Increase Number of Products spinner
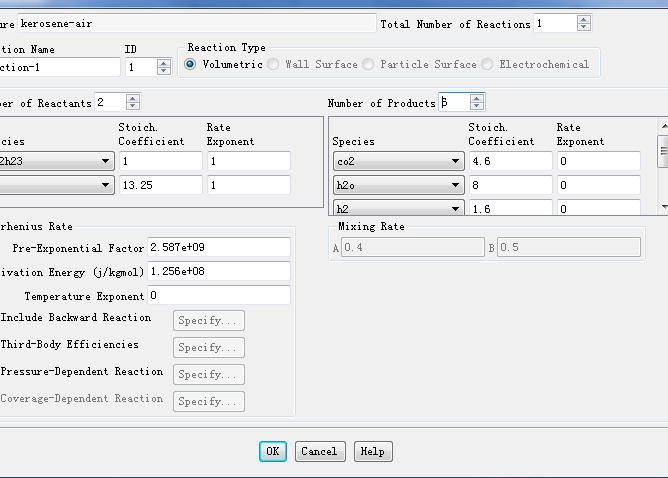 (x=477, y=98)
